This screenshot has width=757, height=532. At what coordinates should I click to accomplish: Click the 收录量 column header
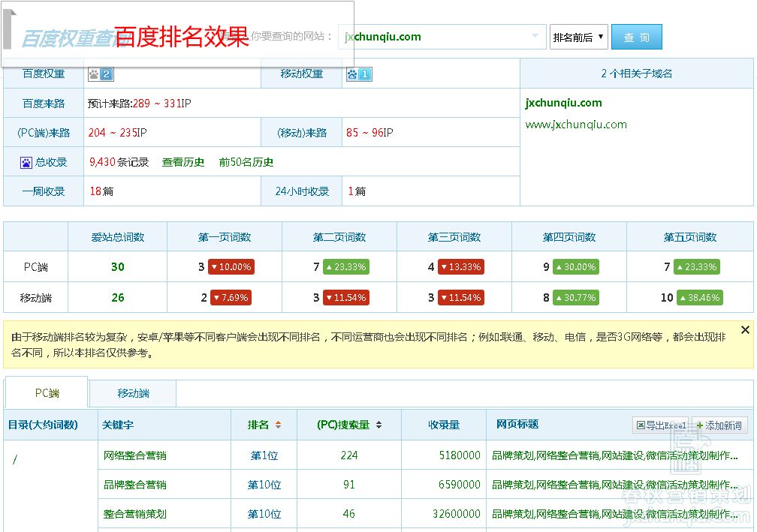[x=444, y=425]
